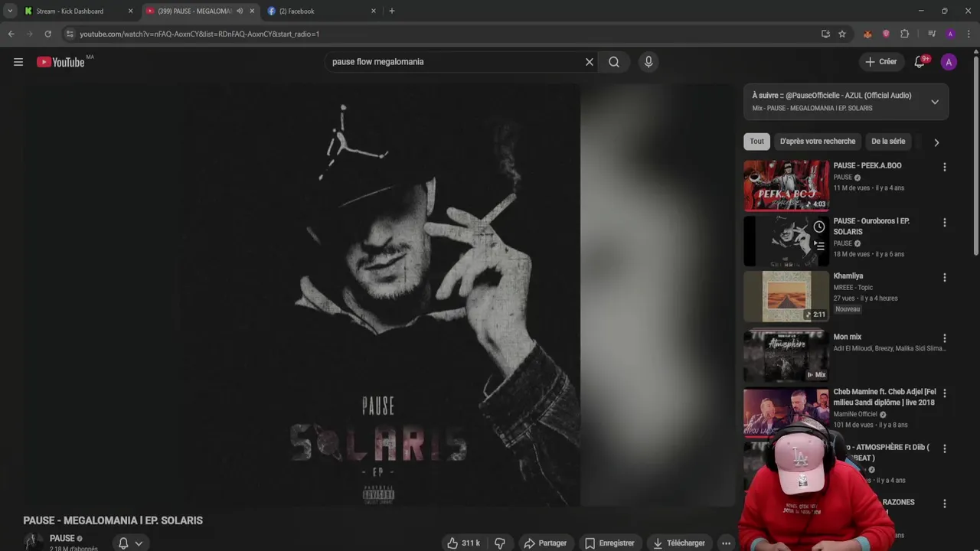Image resolution: width=980 pixels, height=551 pixels.
Task: Open the Khamliya video thumbnail
Action: coord(786,296)
